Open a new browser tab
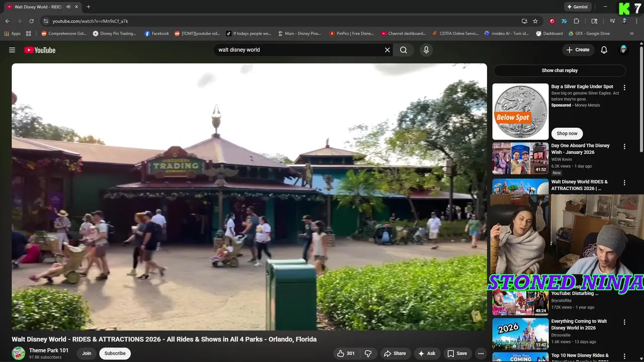644x362 pixels. click(89, 7)
